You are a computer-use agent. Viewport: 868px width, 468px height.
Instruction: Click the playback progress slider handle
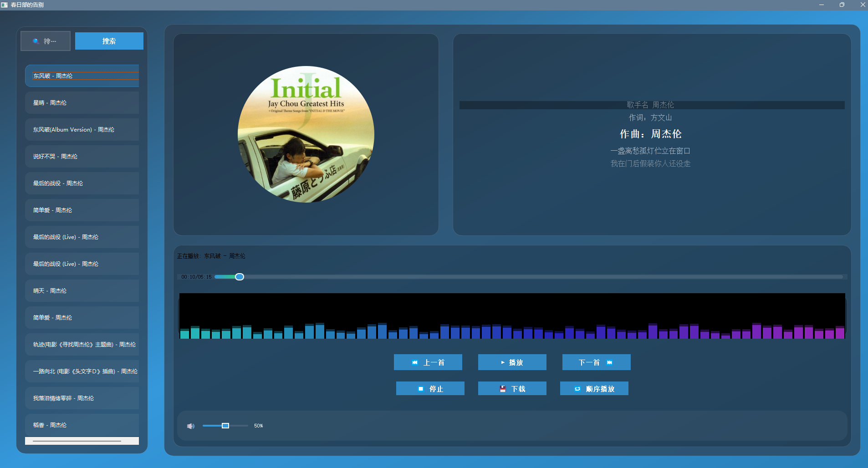point(240,277)
